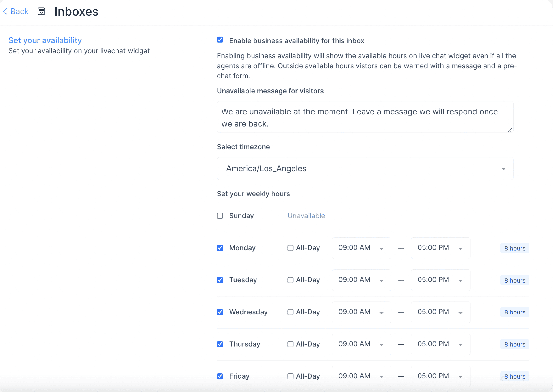Open the America/Los_Angeles timezone dropdown
The width and height of the screenshot is (553, 392).
point(365,169)
